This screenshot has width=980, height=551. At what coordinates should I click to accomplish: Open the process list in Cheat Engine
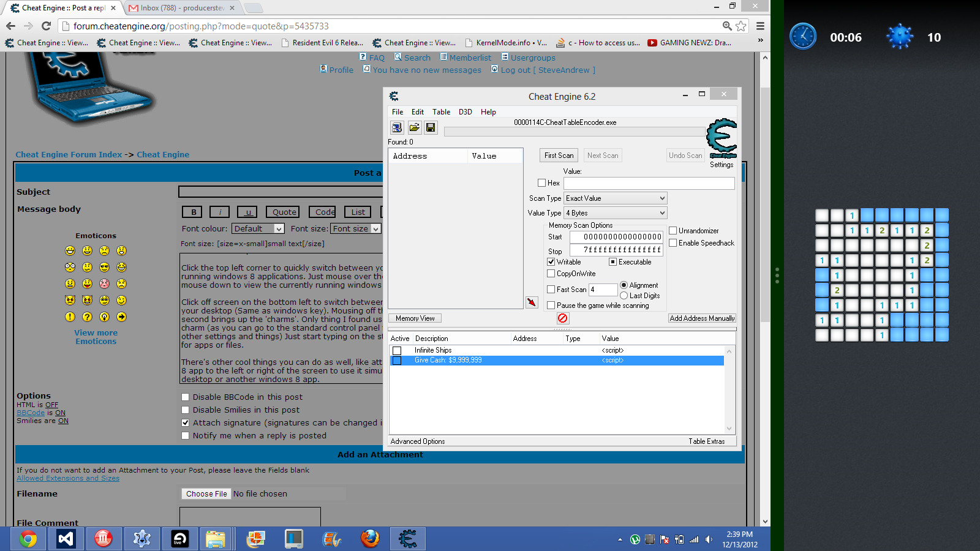(396, 127)
